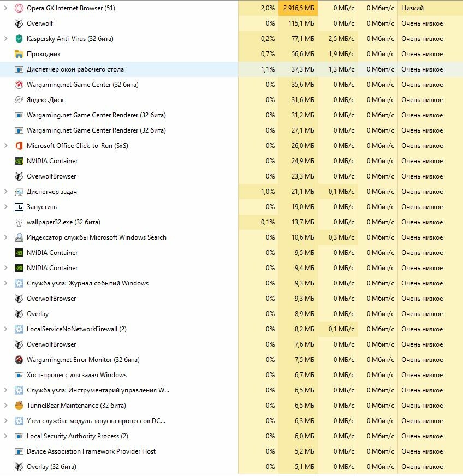Click the Диспетчер окон рабочего стола icon
This screenshot has width=463, height=476.
tap(19, 69)
